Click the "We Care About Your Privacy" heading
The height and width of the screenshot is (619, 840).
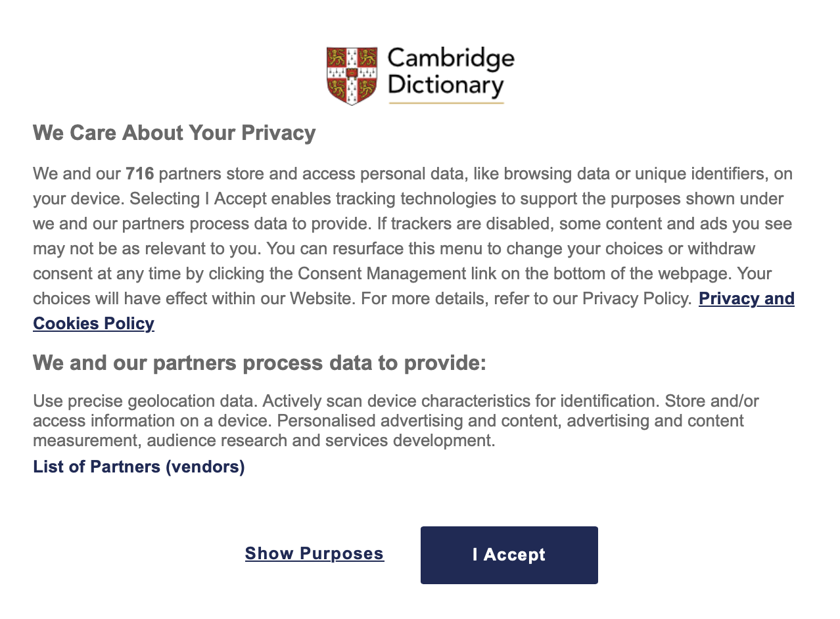click(x=174, y=133)
